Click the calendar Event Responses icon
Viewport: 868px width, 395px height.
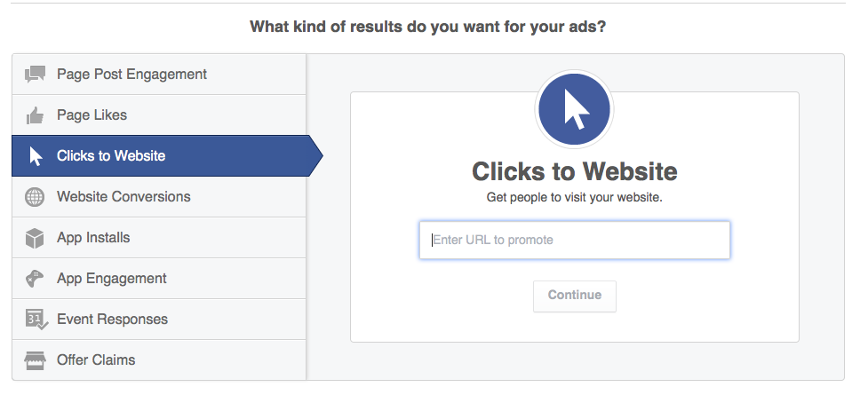click(36, 320)
